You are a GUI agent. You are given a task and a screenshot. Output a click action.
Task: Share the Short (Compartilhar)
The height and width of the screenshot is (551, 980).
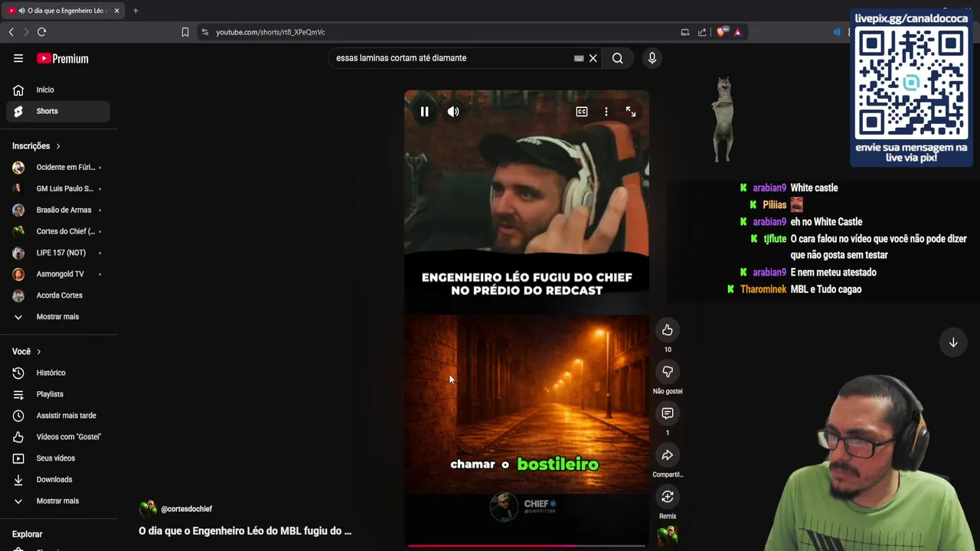[668, 455]
